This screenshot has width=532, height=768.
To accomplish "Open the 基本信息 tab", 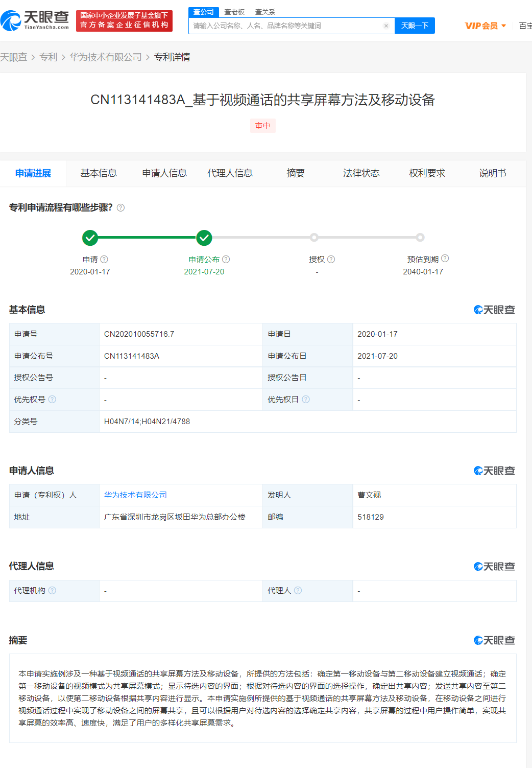I will point(99,173).
